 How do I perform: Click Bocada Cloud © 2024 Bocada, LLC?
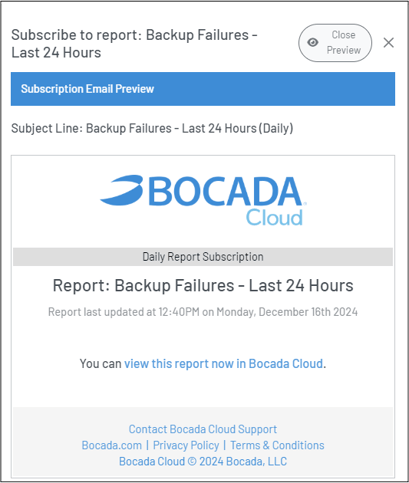[203, 462]
